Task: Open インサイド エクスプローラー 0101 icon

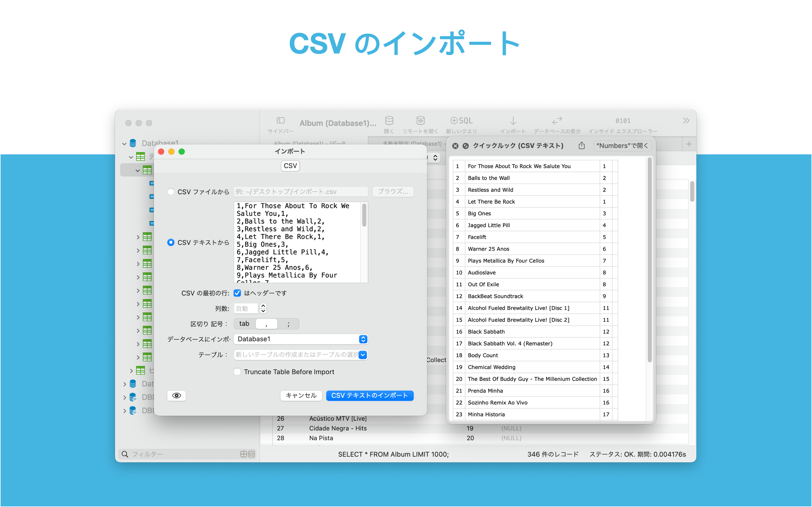Action: (x=623, y=121)
